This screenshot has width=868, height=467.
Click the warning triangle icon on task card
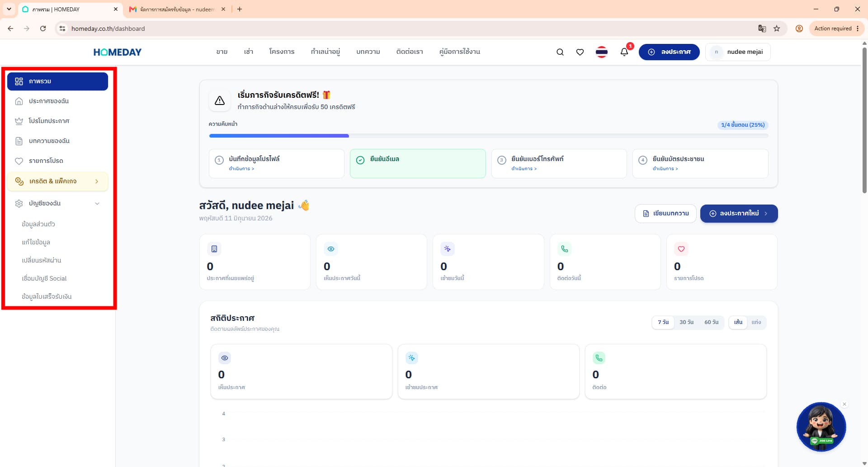pyautogui.click(x=220, y=100)
